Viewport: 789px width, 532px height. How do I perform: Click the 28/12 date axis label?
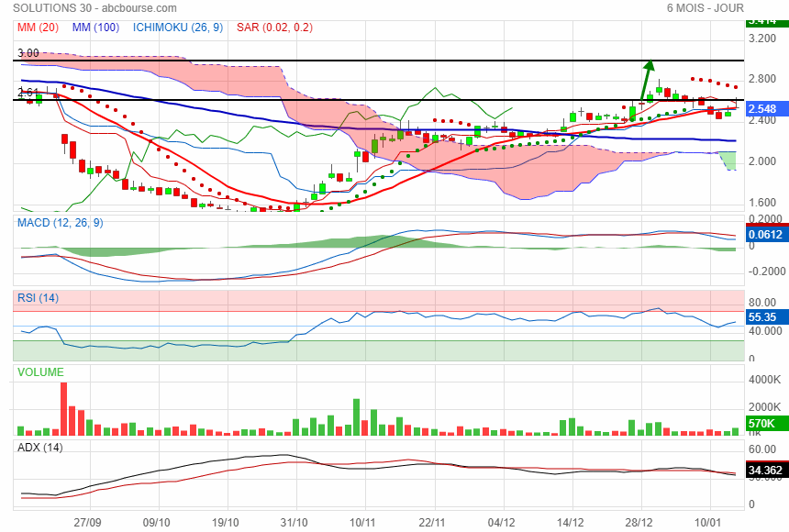coord(639,522)
